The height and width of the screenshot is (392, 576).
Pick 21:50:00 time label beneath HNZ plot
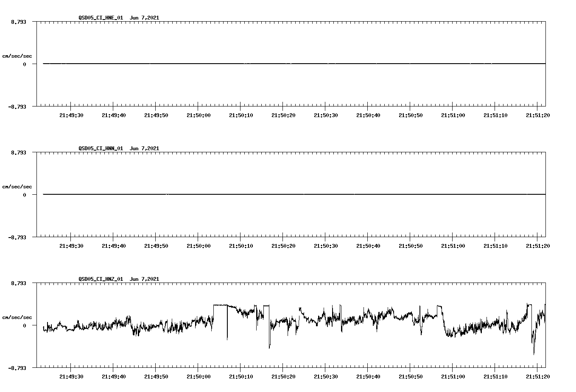(199, 377)
